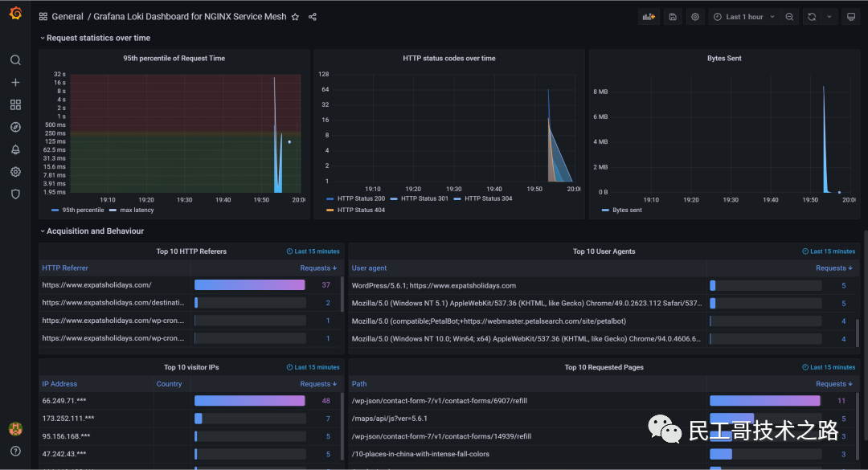The width and height of the screenshot is (868, 470).
Task: Sort HTTP Referers by Requests column
Action: pyautogui.click(x=318, y=268)
